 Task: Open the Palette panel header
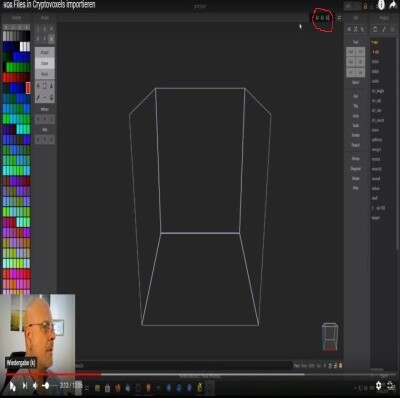[x=16, y=18]
